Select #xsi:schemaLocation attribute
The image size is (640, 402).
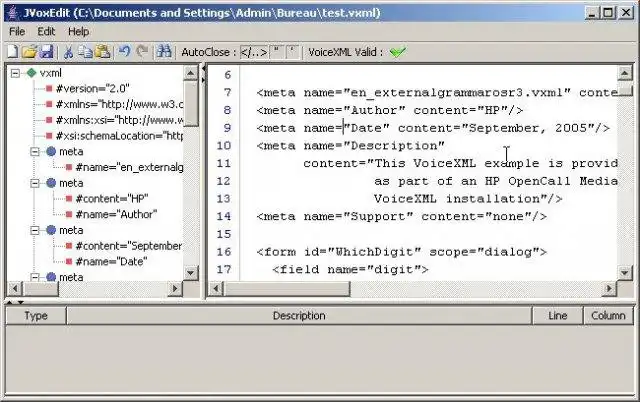tap(120, 136)
